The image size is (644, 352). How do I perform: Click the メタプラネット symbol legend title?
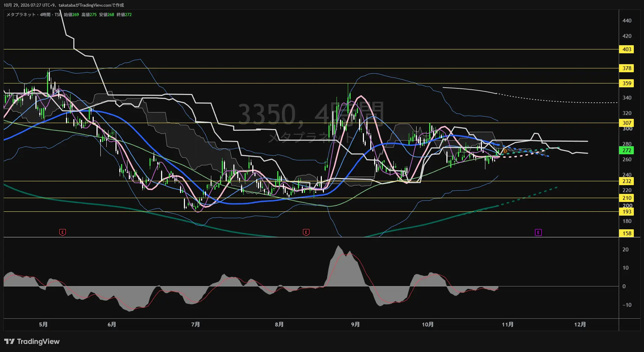(x=21, y=15)
